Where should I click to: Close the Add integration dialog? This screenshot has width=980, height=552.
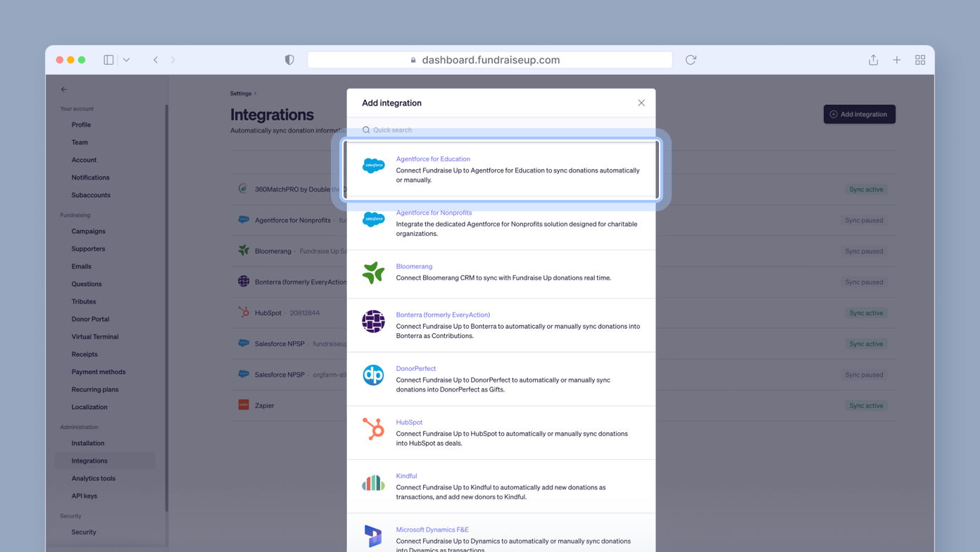click(x=641, y=103)
